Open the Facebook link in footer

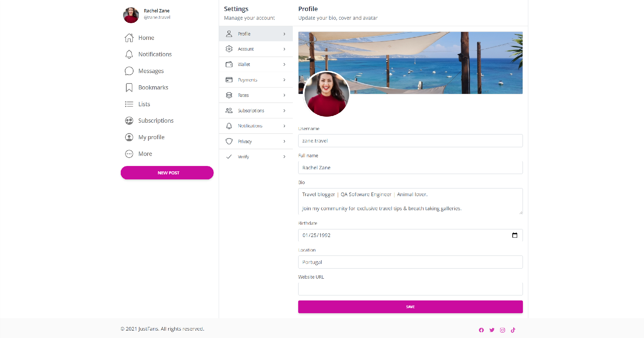point(481,330)
